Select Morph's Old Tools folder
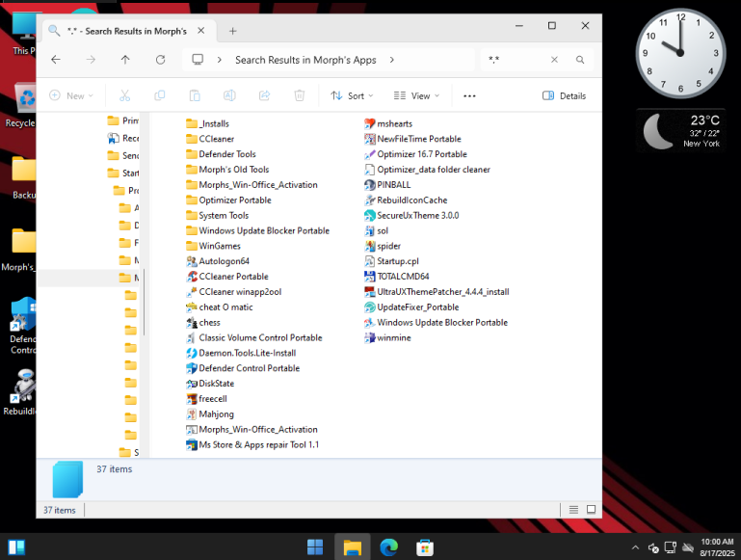741x560 pixels. coord(227,170)
